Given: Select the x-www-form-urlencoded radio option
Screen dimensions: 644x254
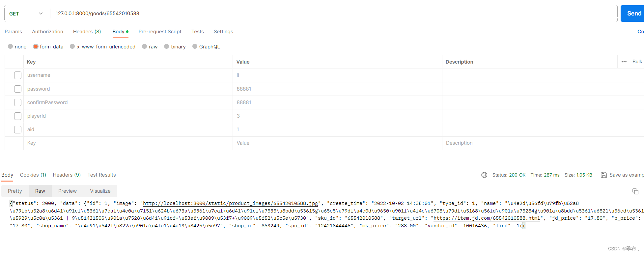Looking at the screenshot, I should pos(72,46).
